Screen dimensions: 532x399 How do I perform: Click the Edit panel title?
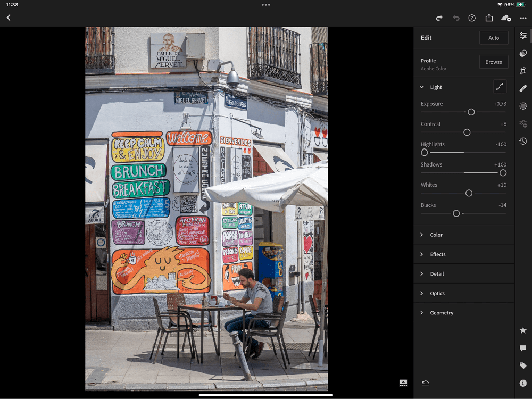(x=426, y=38)
